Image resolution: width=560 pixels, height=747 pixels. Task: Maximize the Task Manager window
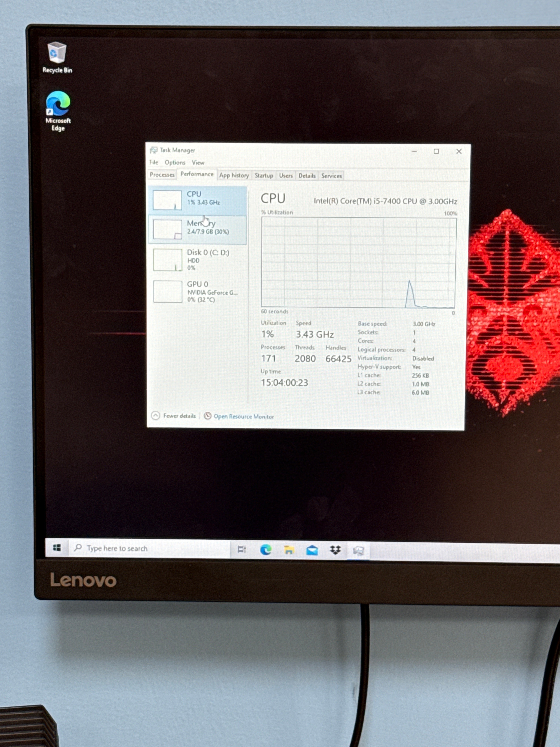pyautogui.click(x=436, y=151)
